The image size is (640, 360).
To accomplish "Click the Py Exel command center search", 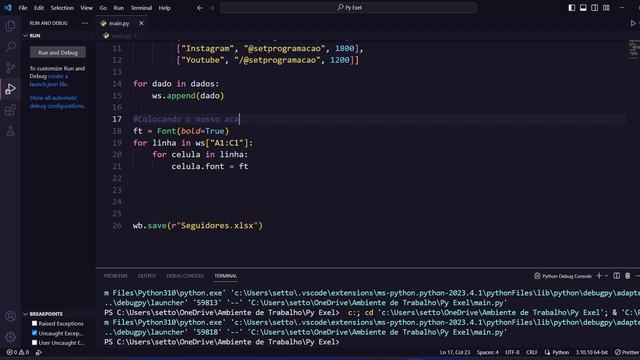I will coord(348,8).
